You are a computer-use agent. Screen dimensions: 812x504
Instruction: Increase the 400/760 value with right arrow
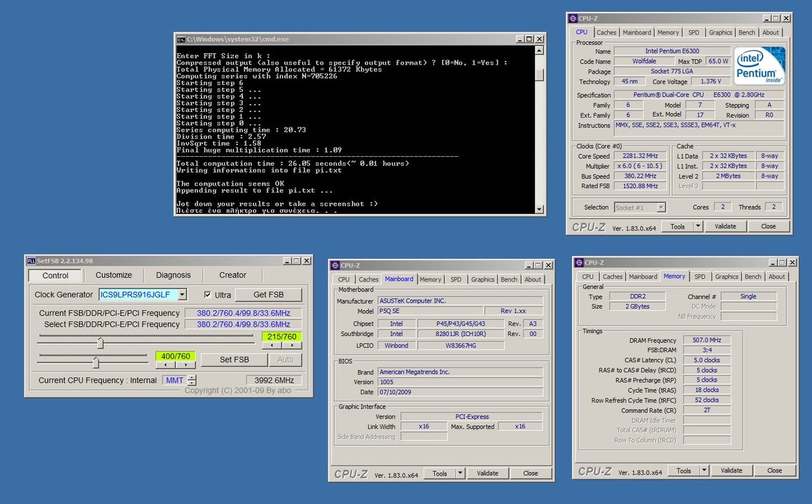185,365
